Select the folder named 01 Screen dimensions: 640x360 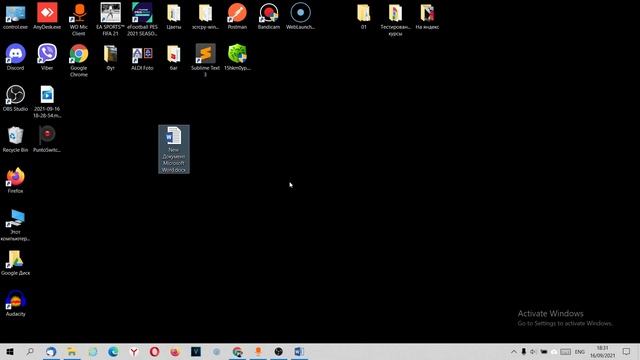363,17
